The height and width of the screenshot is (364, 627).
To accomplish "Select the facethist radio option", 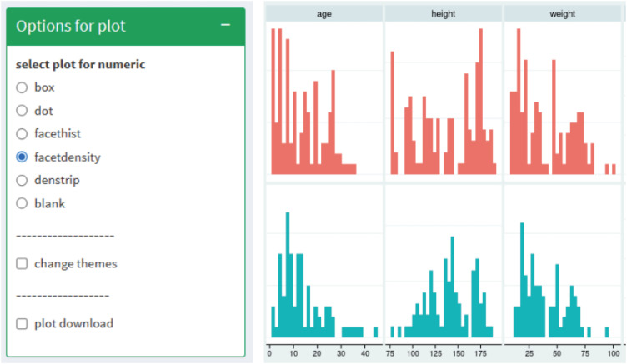I will tap(23, 133).
